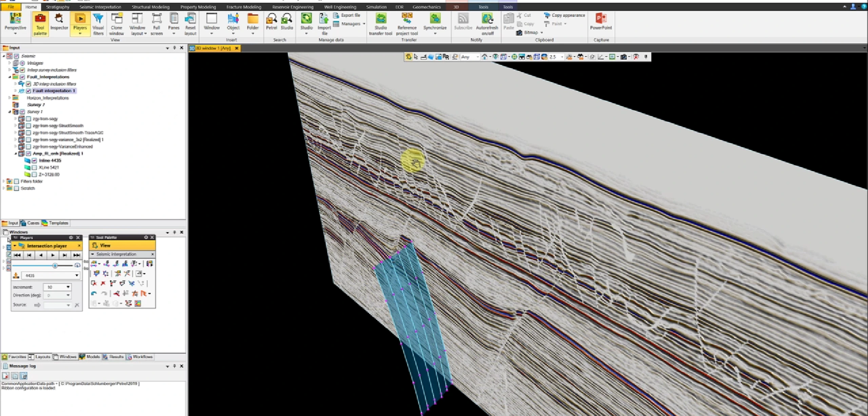
Task: Open the Tool palette button
Action: tap(40, 24)
